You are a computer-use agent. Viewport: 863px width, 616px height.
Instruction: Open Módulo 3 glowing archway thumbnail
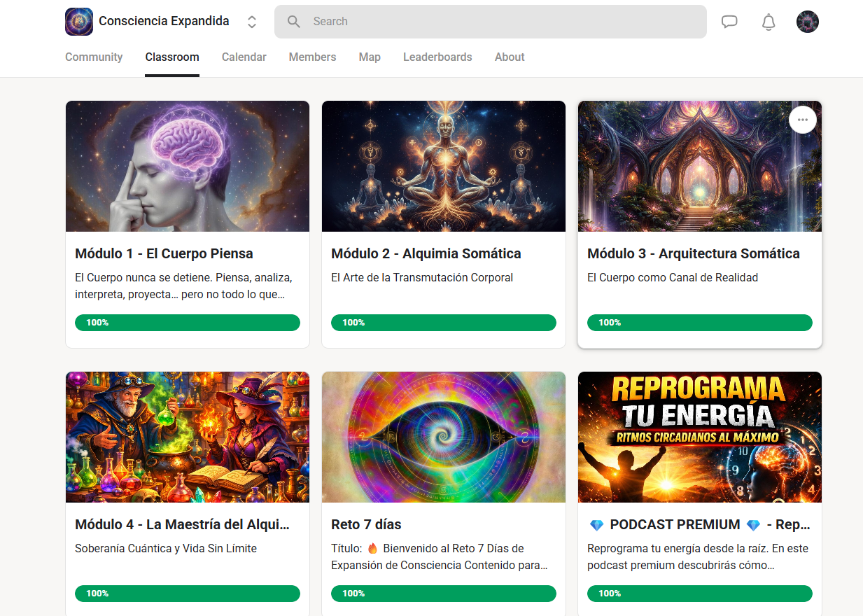700,166
